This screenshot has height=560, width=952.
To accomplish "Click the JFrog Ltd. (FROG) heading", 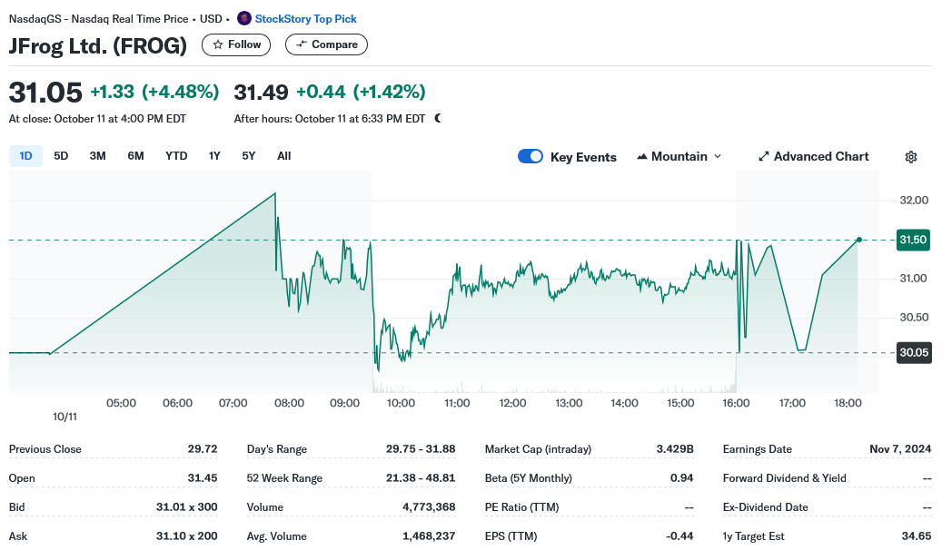I will 98,45.
